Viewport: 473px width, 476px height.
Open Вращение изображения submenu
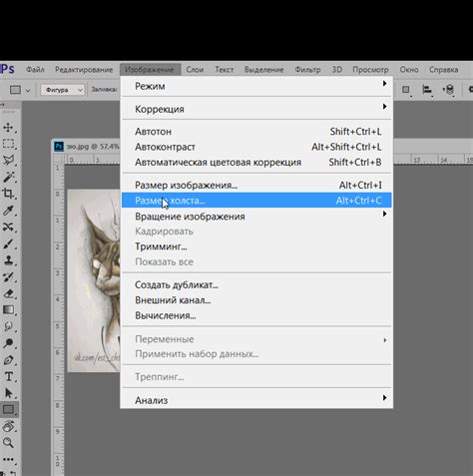coord(256,217)
